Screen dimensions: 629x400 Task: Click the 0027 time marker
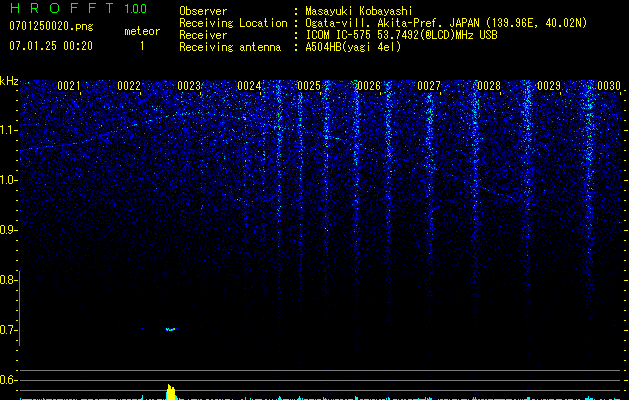(429, 86)
